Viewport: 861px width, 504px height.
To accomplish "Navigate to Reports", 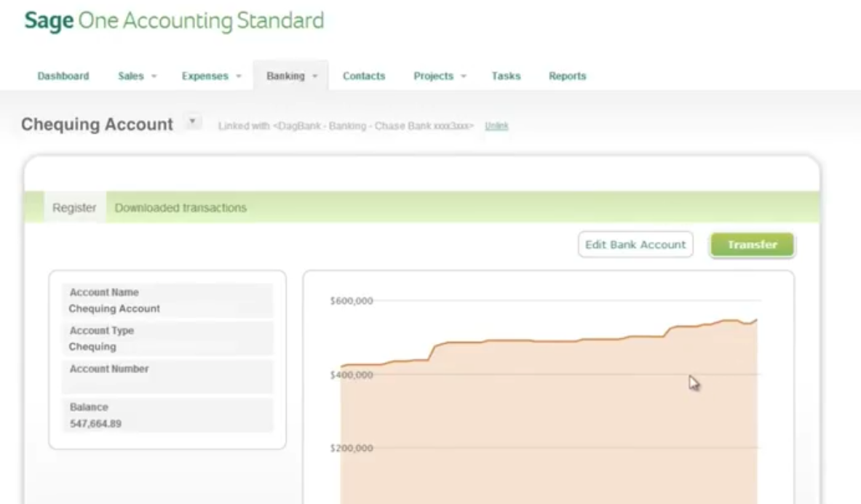I will pos(567,76).
